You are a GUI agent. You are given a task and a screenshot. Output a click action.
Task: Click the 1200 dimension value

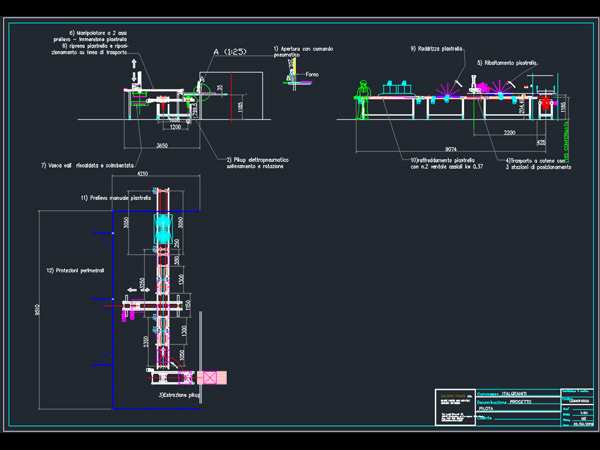[175, 127]
